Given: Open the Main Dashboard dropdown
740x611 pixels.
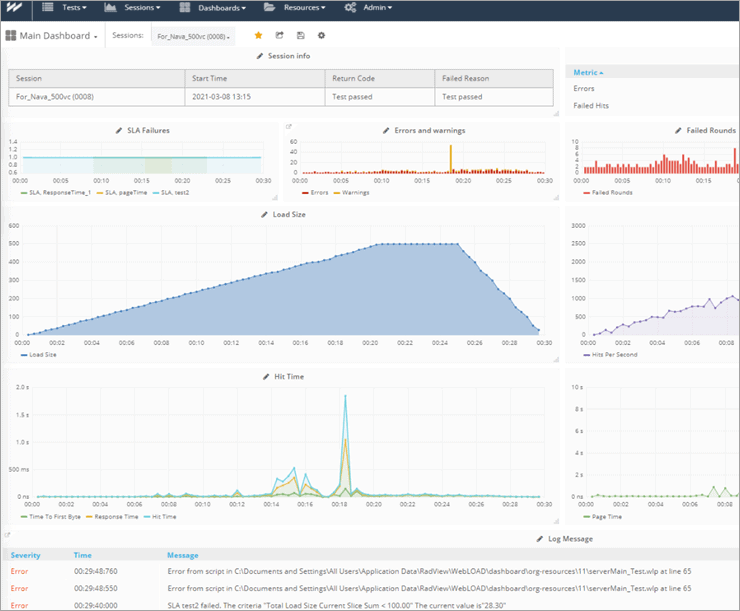Looking at the screenshot, I should point(53,37).
